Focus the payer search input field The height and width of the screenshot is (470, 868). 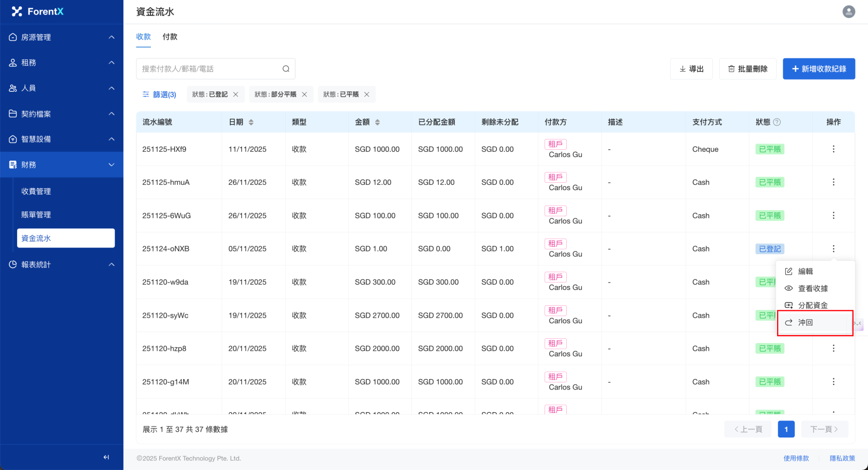pyautogui.click(x=209, y=69)
